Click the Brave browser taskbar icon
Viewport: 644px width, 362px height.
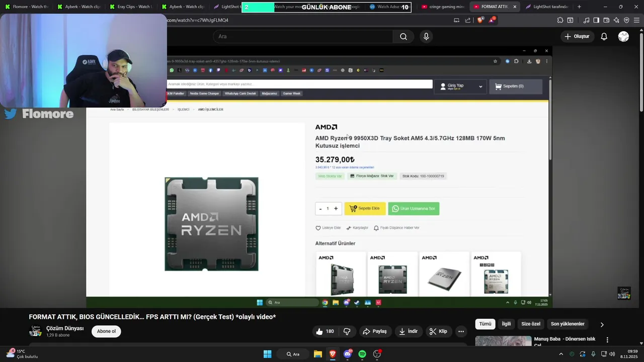(333, 354)
